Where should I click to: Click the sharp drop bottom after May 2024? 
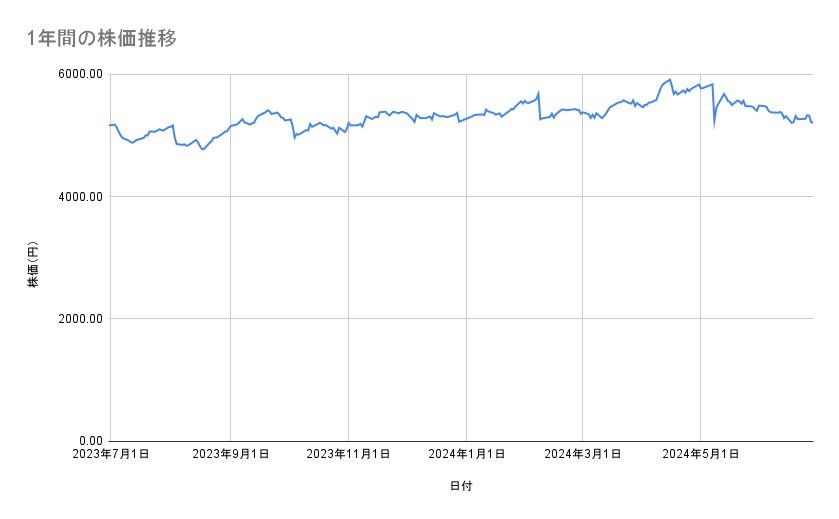pos(714,126)
